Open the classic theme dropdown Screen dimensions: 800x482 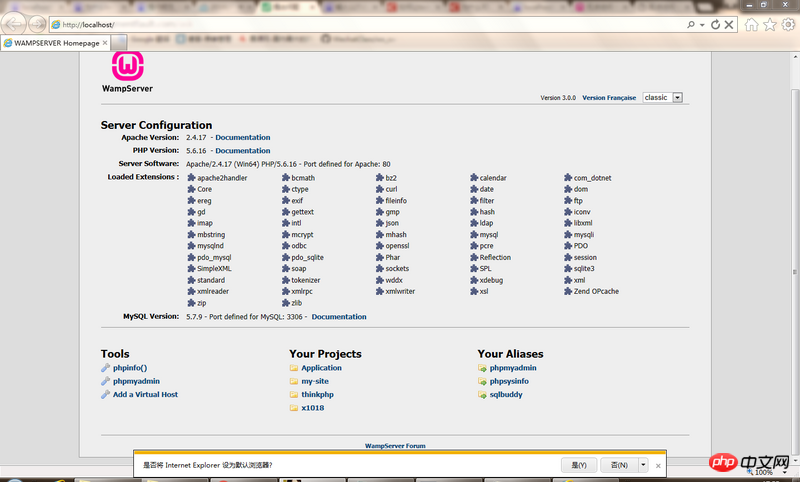[662, 97]
